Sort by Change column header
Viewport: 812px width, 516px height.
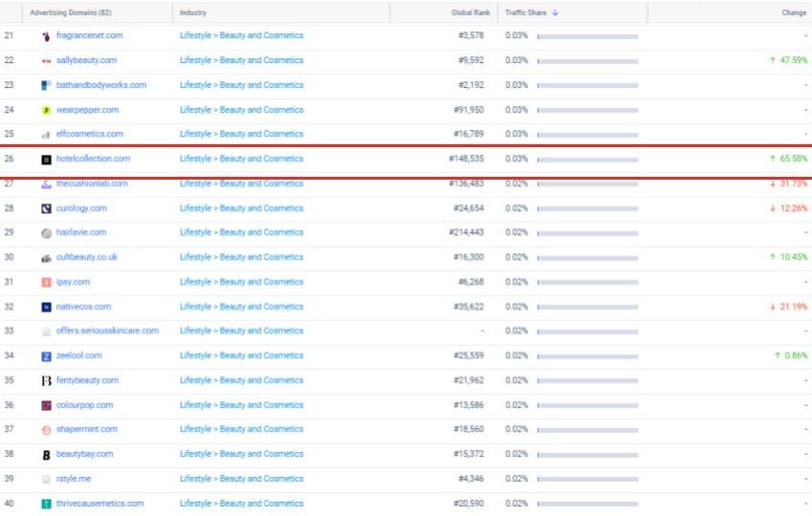pos(794,12)
